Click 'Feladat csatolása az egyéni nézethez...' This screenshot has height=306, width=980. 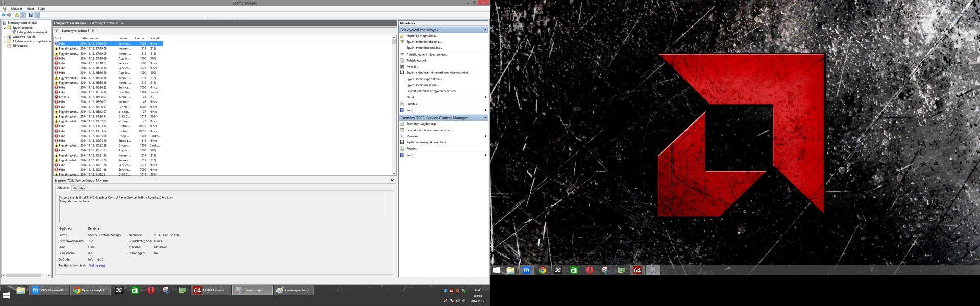432,91
